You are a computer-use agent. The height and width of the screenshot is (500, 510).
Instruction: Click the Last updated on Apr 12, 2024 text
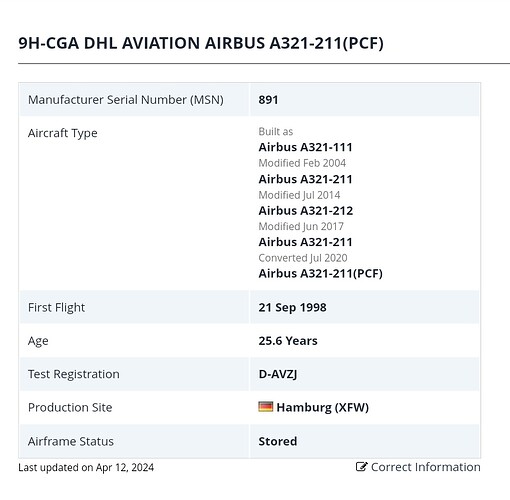[x=86, y=467]
